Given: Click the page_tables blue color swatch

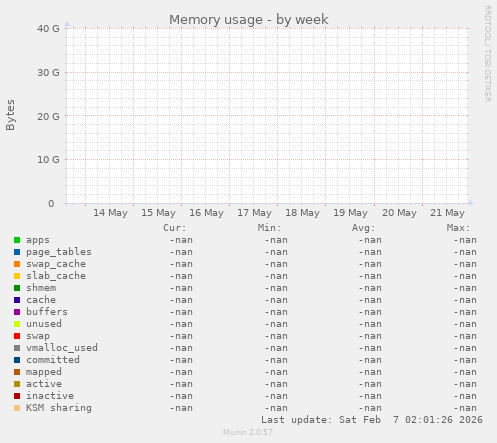Looking at the screenshot, I should [x=17, y=252].
